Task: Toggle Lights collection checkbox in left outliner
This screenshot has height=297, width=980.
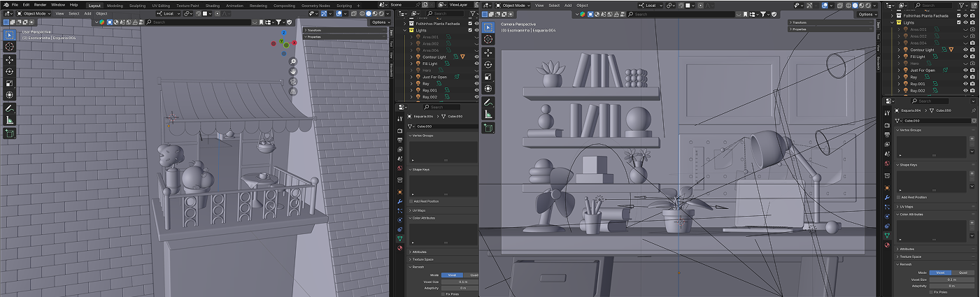Action: [x=469, y=30]
